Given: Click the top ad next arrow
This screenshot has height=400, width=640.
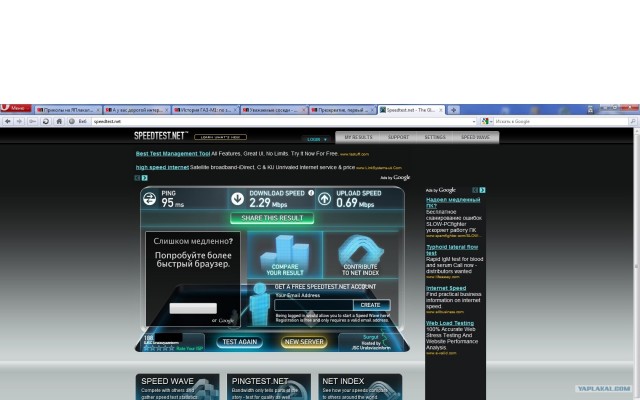Looking at the screenshot, I should pos(144,178).
